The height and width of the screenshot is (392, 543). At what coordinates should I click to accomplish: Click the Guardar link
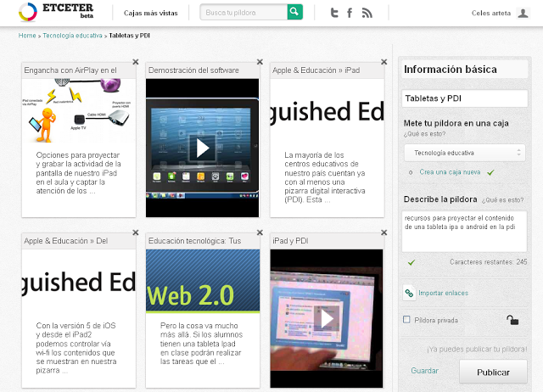coord(424,371)
